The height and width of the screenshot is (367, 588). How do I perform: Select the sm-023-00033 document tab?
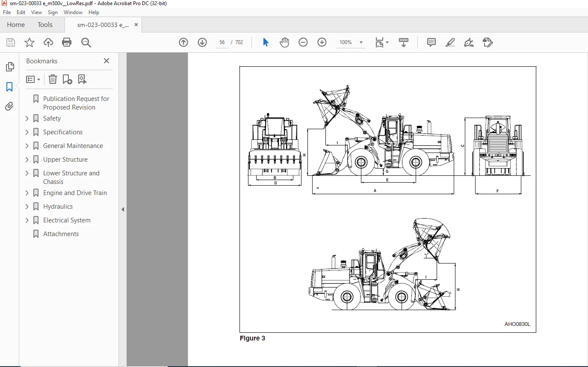coord(103,25)
